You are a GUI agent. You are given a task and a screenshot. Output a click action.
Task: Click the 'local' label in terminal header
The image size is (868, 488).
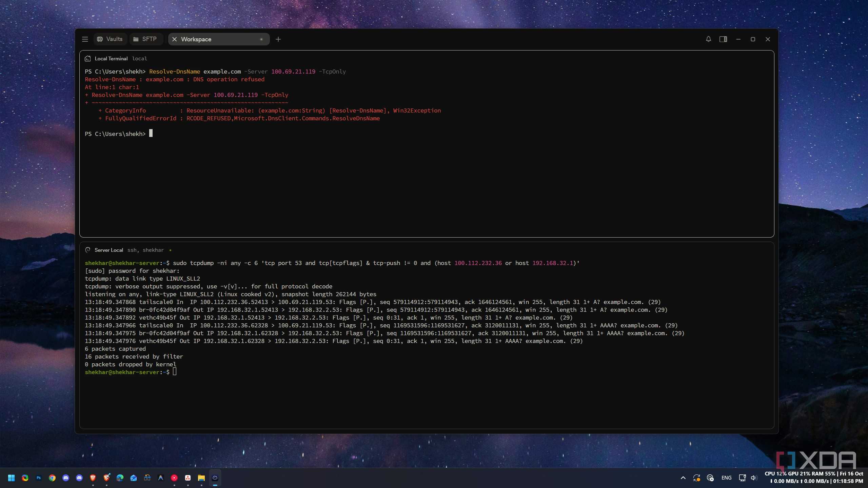(x=139, y=59)
